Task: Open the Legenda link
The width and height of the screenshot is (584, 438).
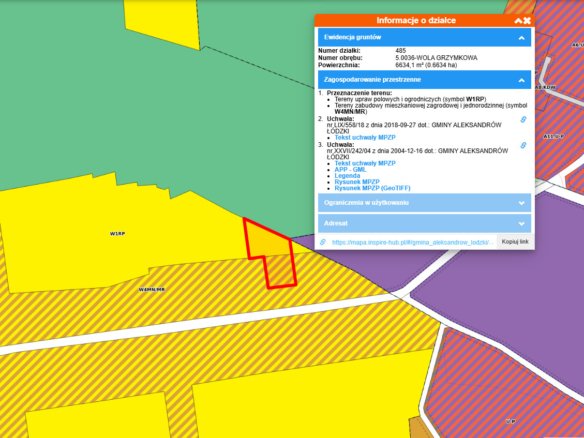Action: pyautogui.click(x=347, y=175)
